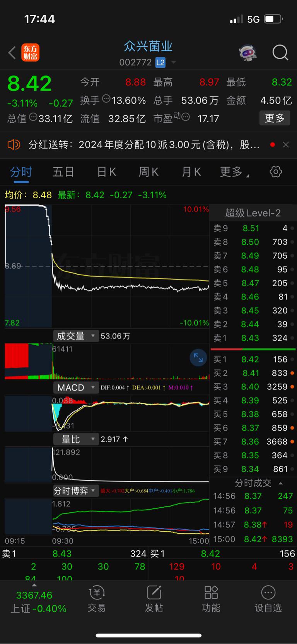Image resolution: width=297 pixels, height=644 pixels.
Task: Open the robot assistant icon
Action: [x=248, y=53]
